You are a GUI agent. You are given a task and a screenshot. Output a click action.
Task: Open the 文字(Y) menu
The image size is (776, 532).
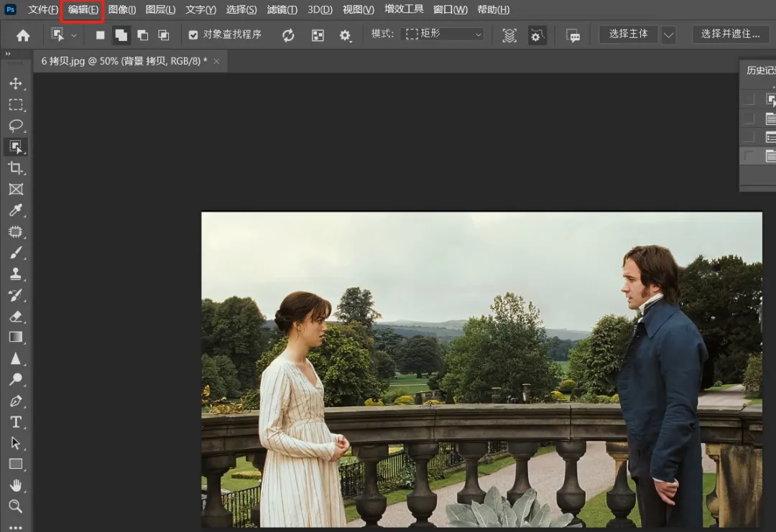(x=200, y=9)
